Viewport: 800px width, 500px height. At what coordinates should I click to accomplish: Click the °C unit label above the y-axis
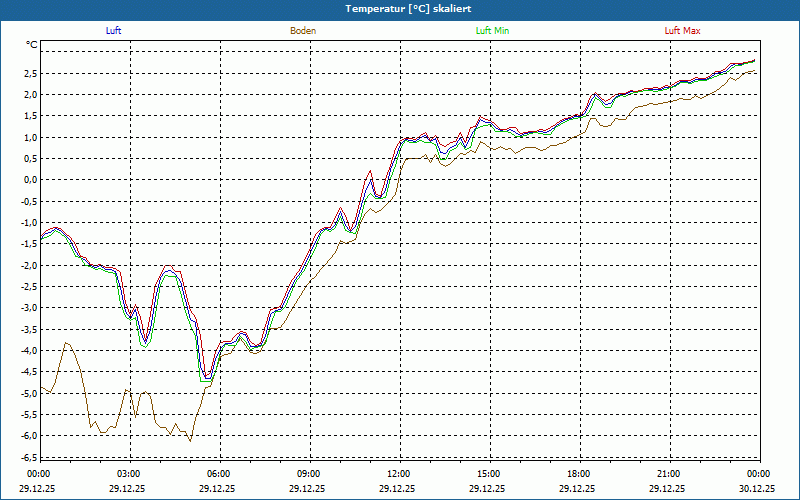(32, 45)
